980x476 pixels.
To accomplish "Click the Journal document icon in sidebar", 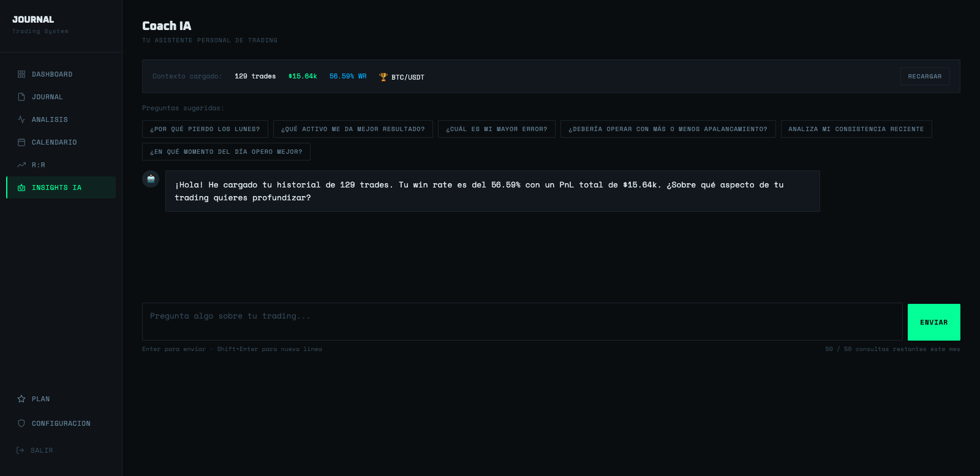I will pos(21,97).
